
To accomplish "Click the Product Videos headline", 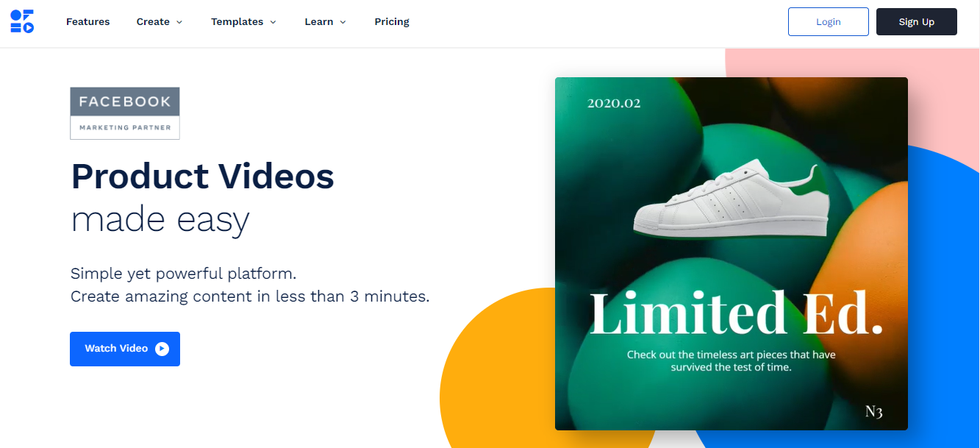I will click(x=203, y=177).
